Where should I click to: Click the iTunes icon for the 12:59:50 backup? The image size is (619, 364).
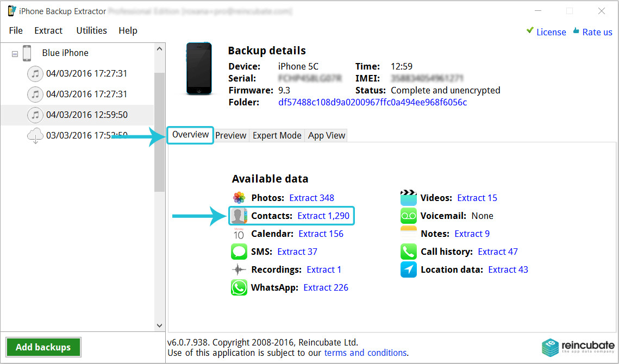(35, 115)
